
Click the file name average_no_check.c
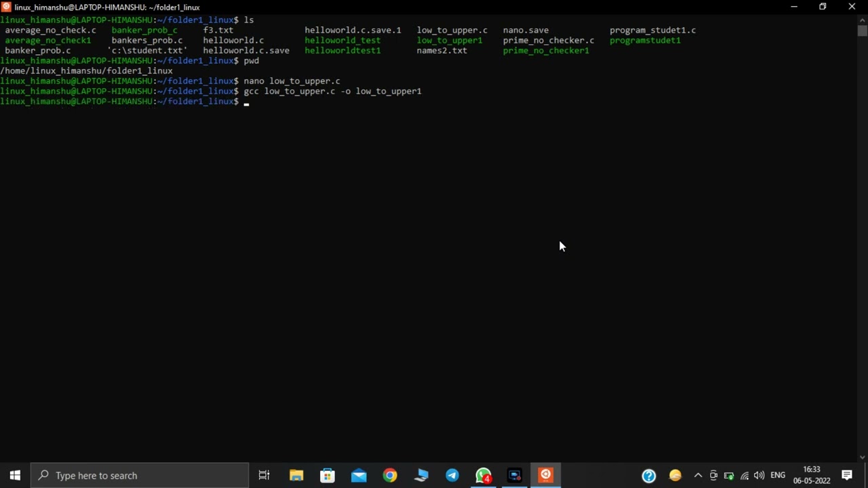coord(50,30)
